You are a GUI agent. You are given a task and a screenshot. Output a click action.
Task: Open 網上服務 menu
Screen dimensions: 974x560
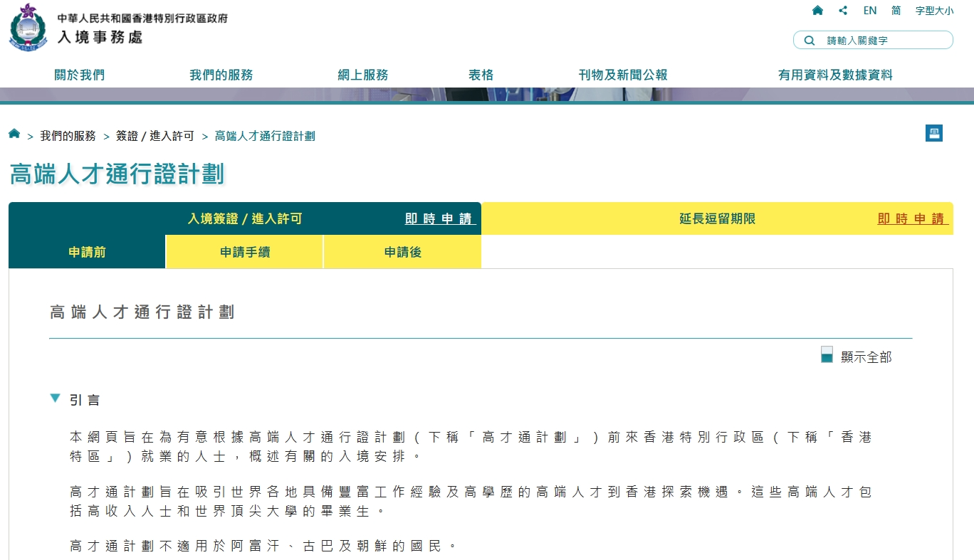click(x=363, y=75)
